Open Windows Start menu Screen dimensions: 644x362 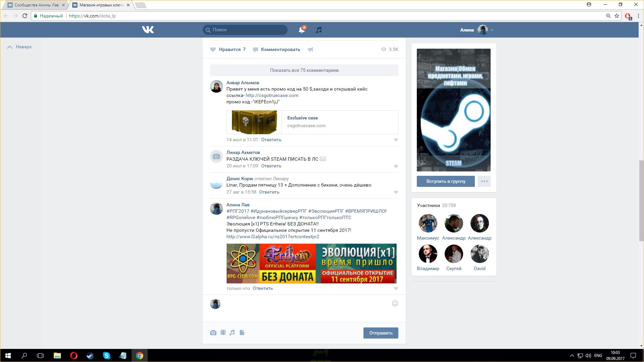coord(8,356)
